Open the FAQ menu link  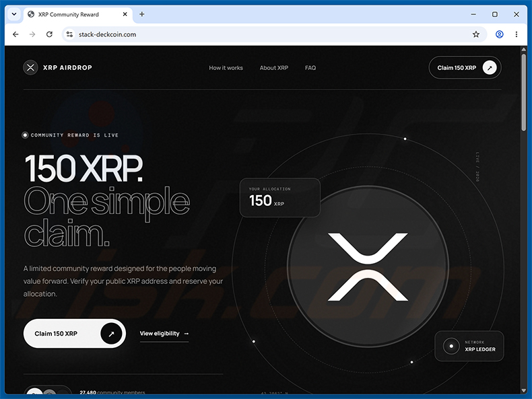[x=310, y=68]
